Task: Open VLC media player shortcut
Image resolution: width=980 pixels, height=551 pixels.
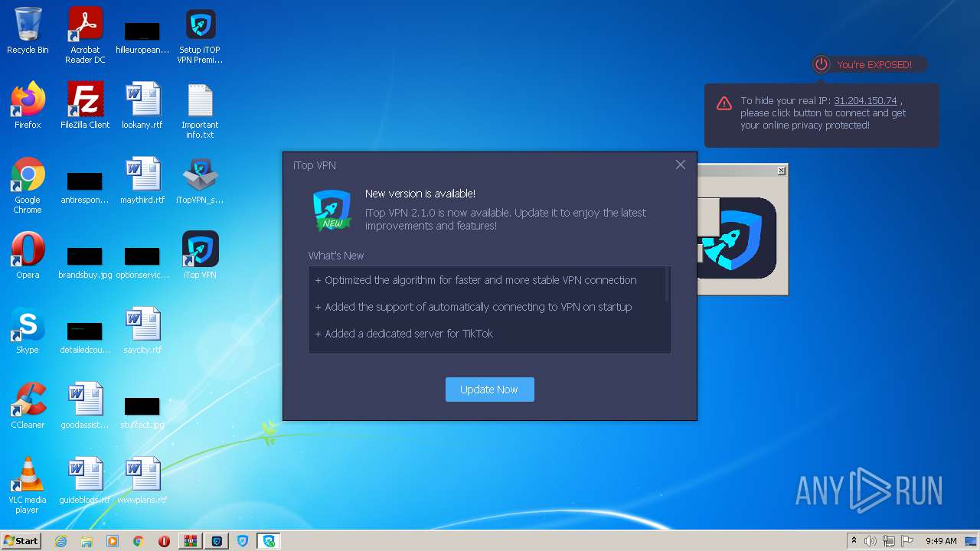Action: pyautogui.click(x=28, y=485)
